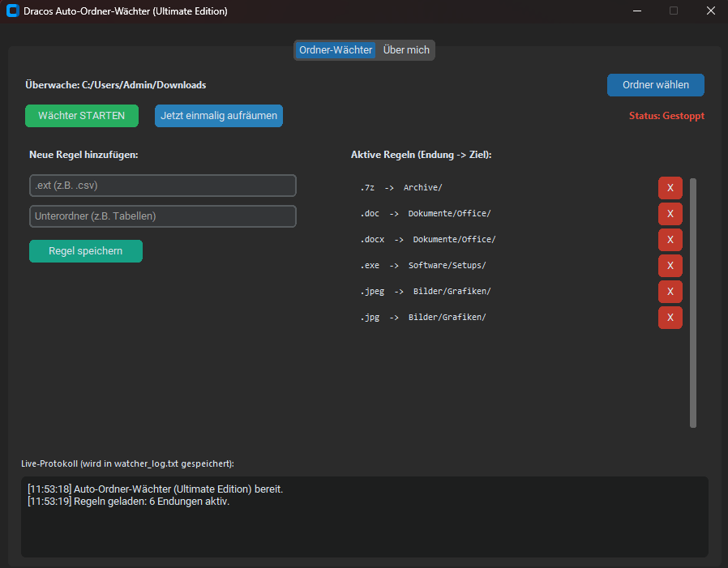728x568 pixels.
Task: Click the 'Status: Gestoppt' label
Action: pos(666,116)
